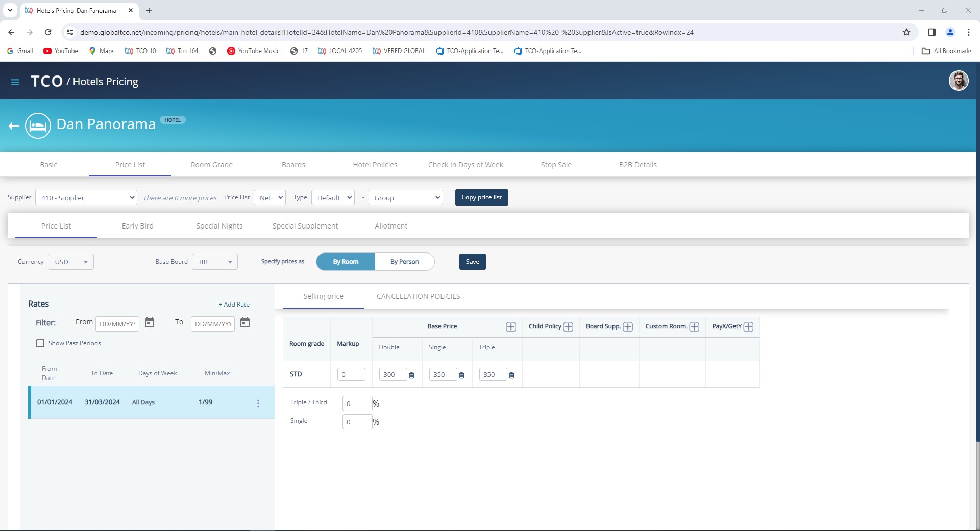Click the + Add Rate link
980x531 pixels.
point(234,305)
